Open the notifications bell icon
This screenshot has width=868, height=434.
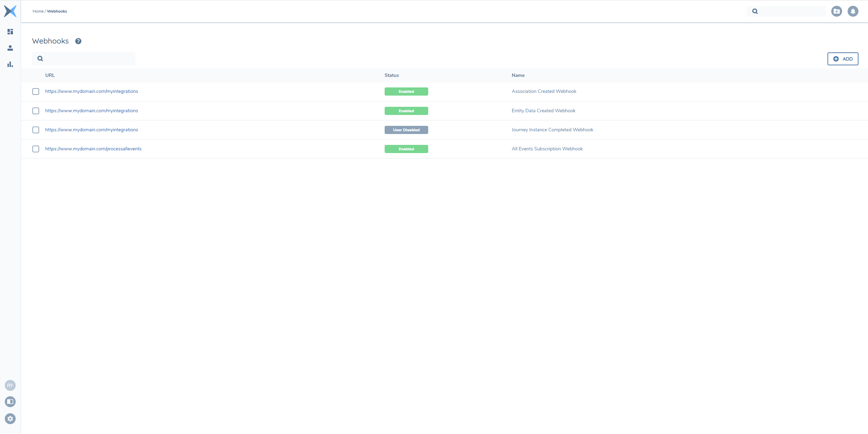coord(853,11)
